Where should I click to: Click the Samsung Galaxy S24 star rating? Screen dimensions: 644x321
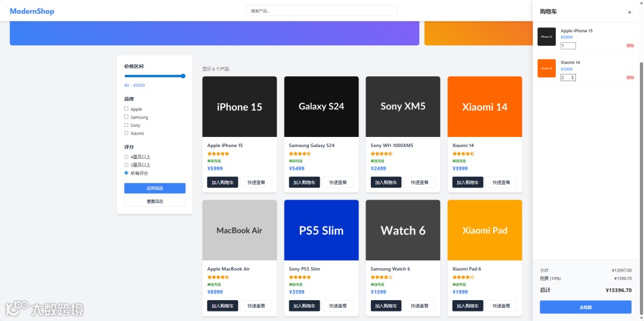[x=300, y=154]
